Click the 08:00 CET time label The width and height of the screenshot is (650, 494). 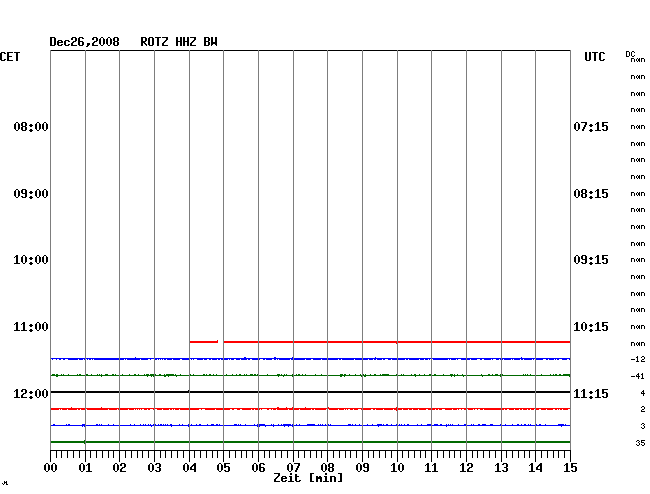(x=31, y=126)
